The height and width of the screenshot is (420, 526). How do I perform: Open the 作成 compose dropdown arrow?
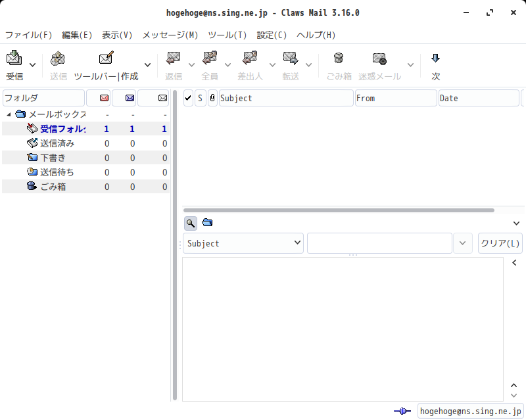147,65
